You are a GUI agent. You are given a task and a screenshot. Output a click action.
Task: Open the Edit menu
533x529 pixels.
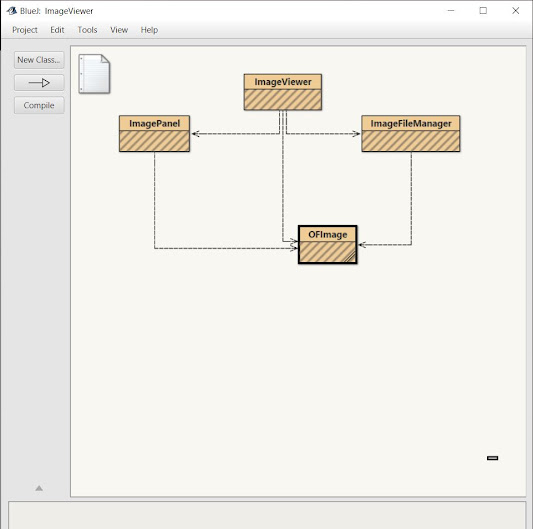click(57, 30)
